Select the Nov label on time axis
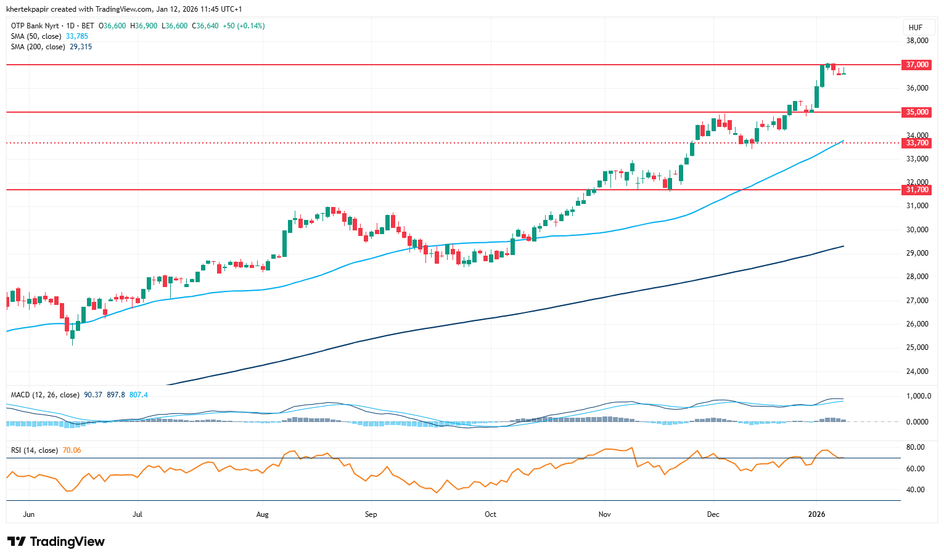The height and width of the screenshot is (560, 944). pos(604,514)
